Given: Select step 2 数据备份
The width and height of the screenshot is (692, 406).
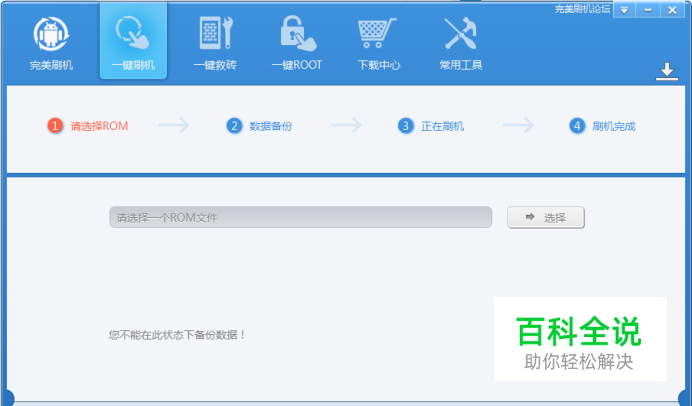Looking at the screenshot, I should (260, 126).
